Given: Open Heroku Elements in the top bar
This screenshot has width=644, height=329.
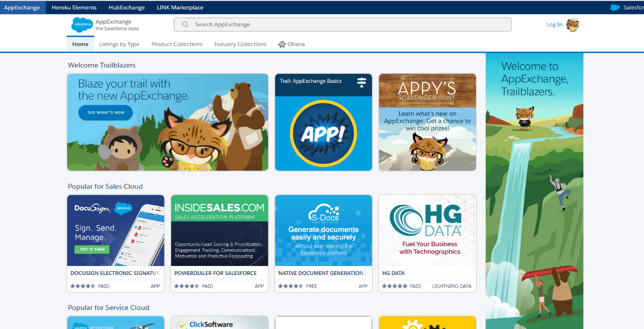Looking at the screenshot, I should point(74,7).
